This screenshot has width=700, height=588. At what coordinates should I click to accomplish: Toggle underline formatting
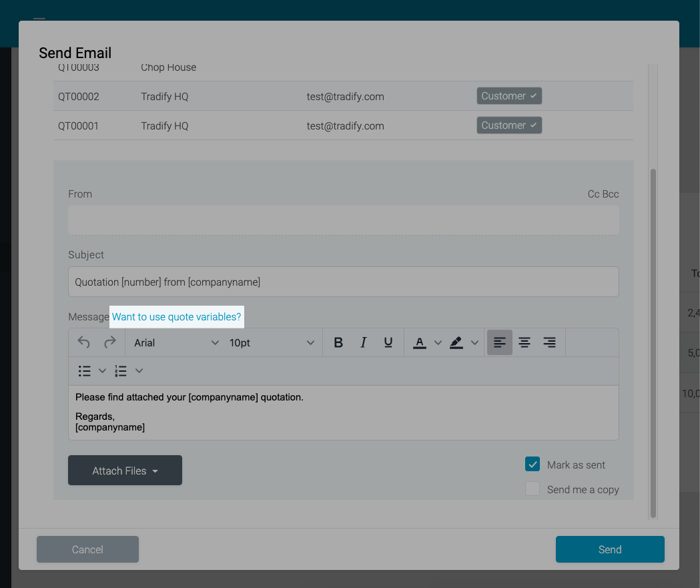pos(388,342)
